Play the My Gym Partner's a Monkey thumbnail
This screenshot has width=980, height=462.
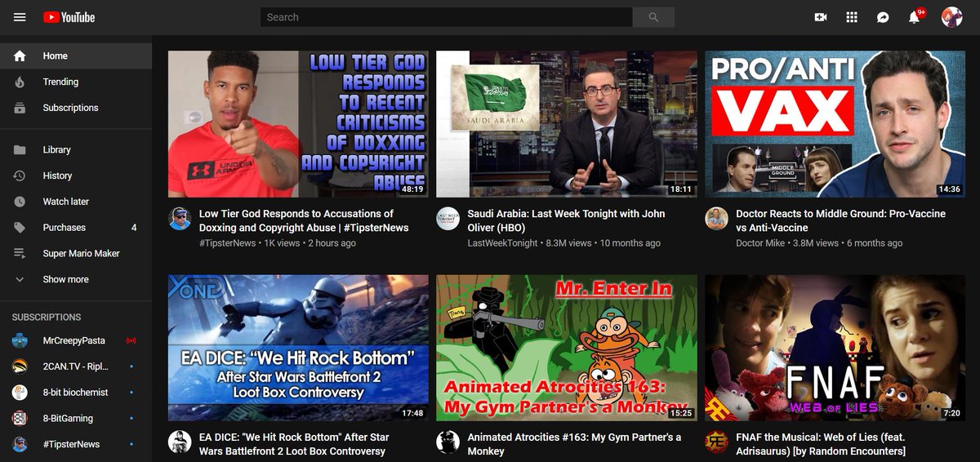click(567, 348)
